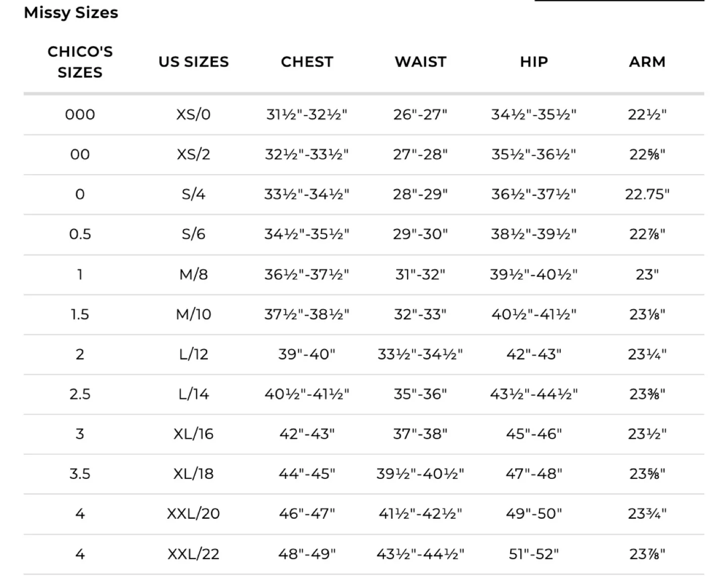Image resolution: width=728 pixels, height=581 pixels.
Task: Select the XL/18 US size cell
Action: [194, 474]
